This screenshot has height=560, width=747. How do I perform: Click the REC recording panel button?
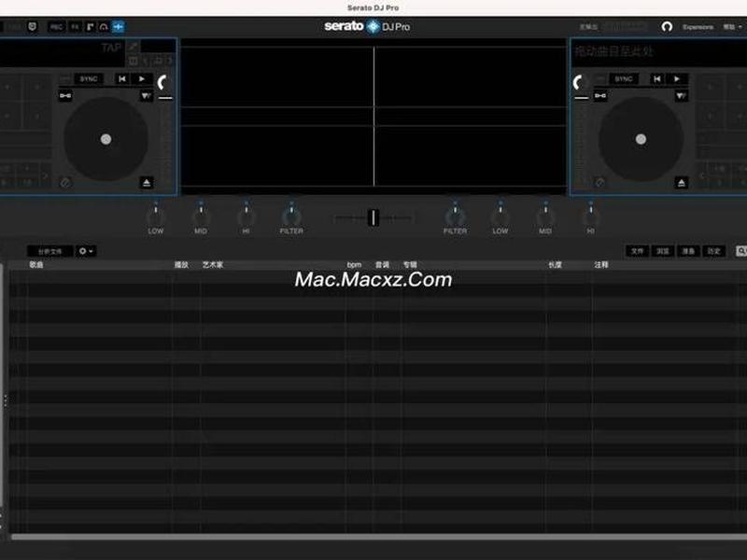pos(56,27)
